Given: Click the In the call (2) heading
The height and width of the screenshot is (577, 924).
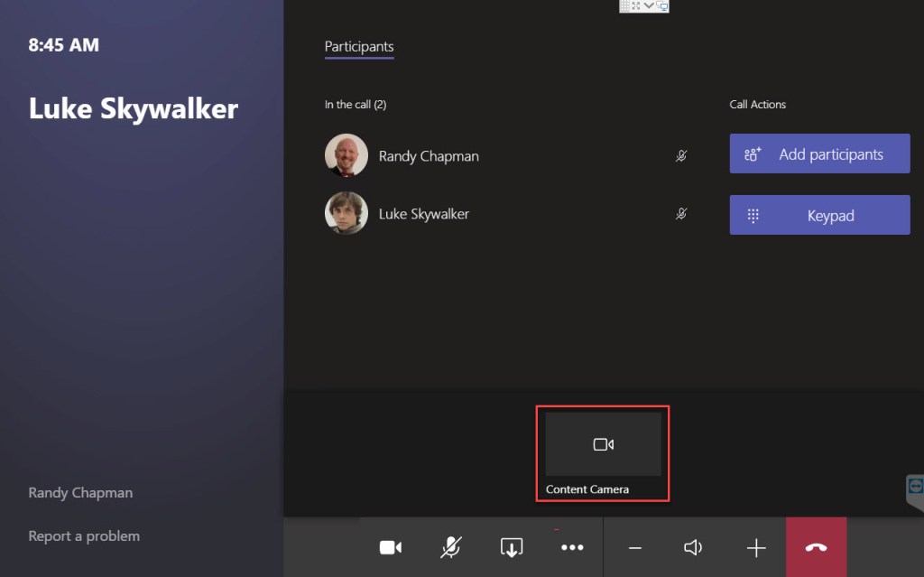Looking at the screenshot, I should click(356, 105).
